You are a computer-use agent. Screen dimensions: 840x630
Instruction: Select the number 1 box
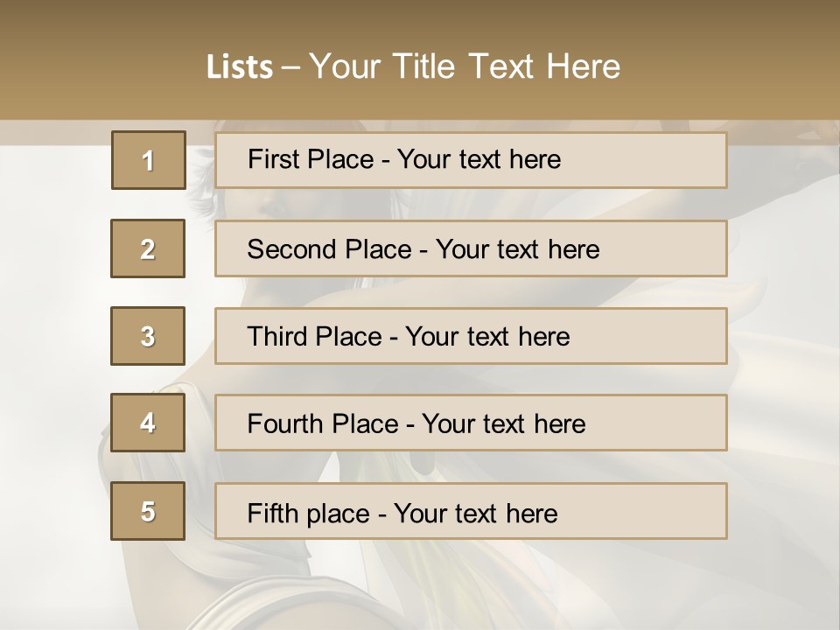point(149,160)
